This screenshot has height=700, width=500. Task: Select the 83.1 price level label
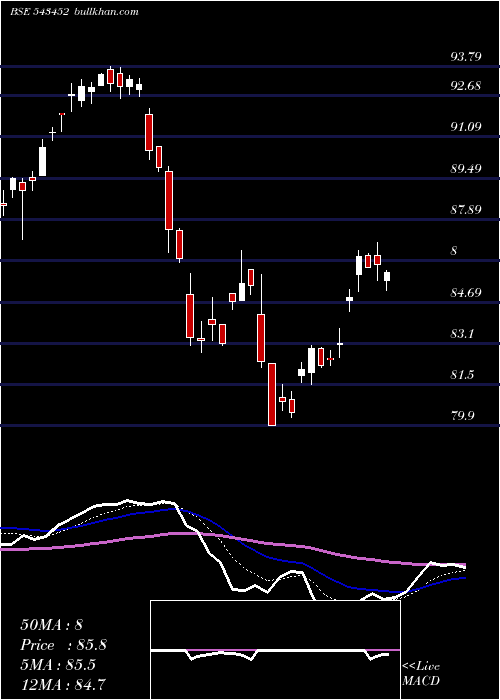click(x=462, y=334)
